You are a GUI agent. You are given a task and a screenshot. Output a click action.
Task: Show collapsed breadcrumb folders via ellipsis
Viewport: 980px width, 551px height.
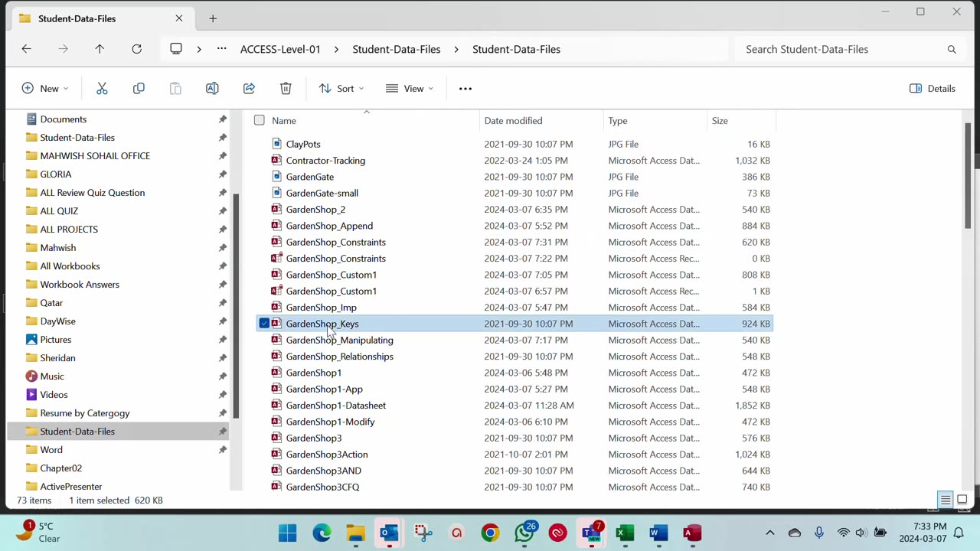coord(221,49)
